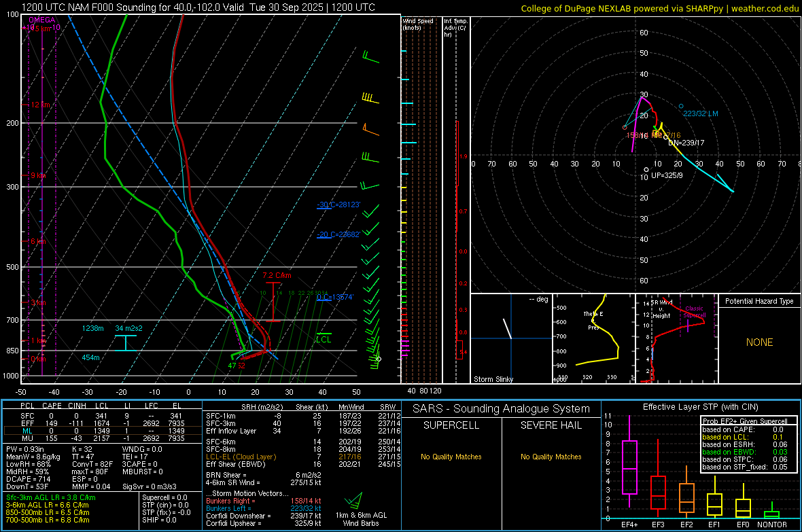Click the 223/32 LM hodograph label
Viewport: 802px width, 532px height.
(700, 113)
